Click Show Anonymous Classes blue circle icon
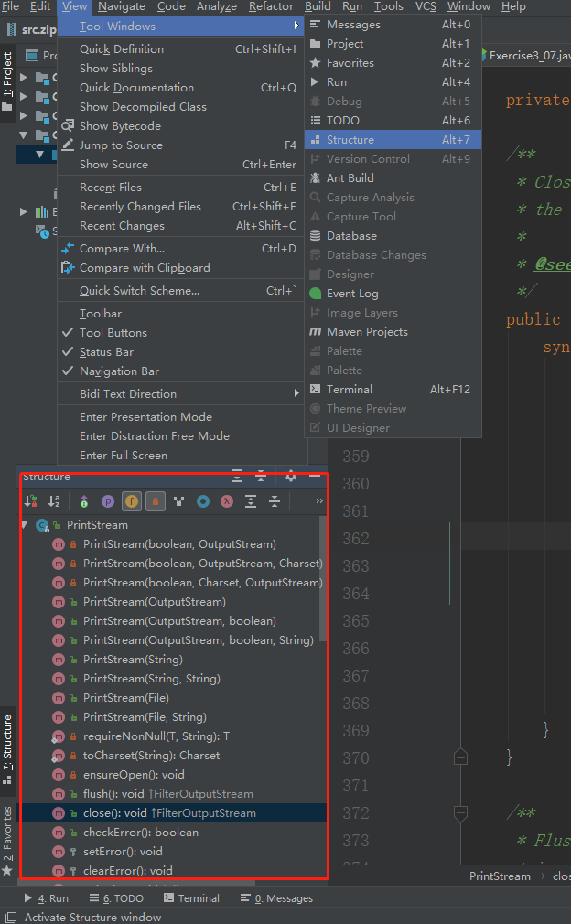The height and width of the screenshot is (924, 571). (203, 501)
